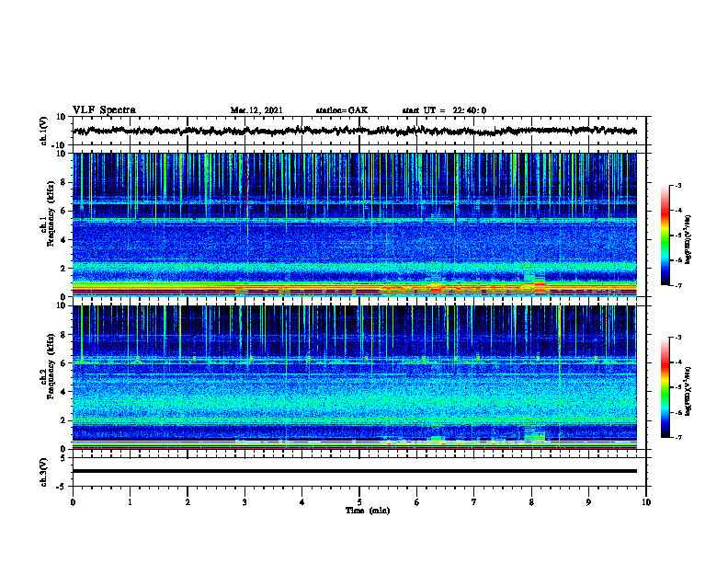Click time axis tick label "0"
The height and width of the screenshot is (563, 728).
pos(73,502)
